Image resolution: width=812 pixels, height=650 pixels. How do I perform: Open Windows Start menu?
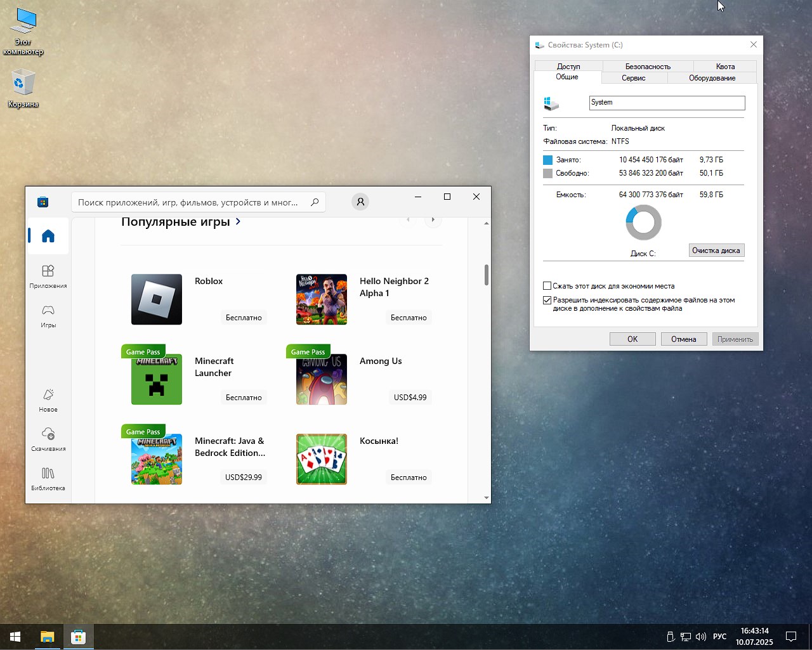(x=15, y=637)
